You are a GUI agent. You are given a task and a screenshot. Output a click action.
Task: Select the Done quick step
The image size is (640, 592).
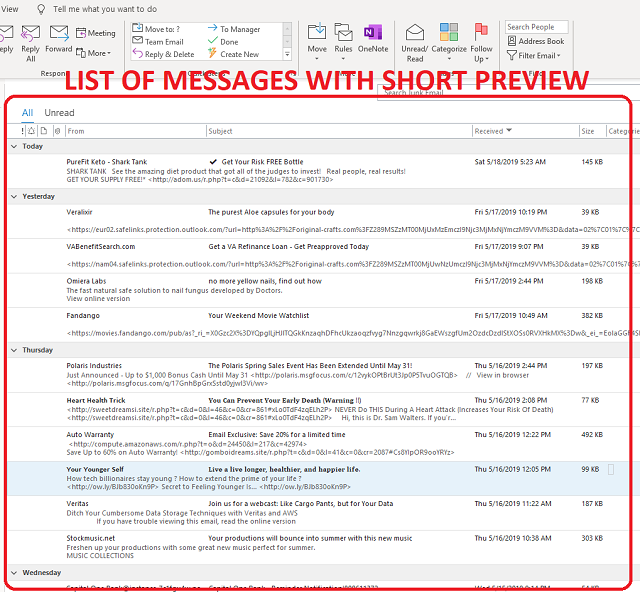(223, 42)
